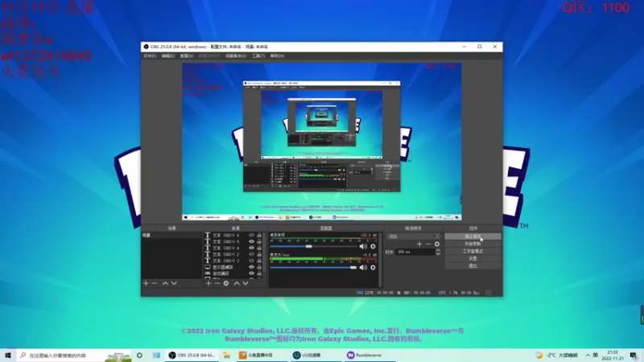The image size is (644, 362).
Task: Select the 显示器捕获 source row
Action: tap(233, 267)
